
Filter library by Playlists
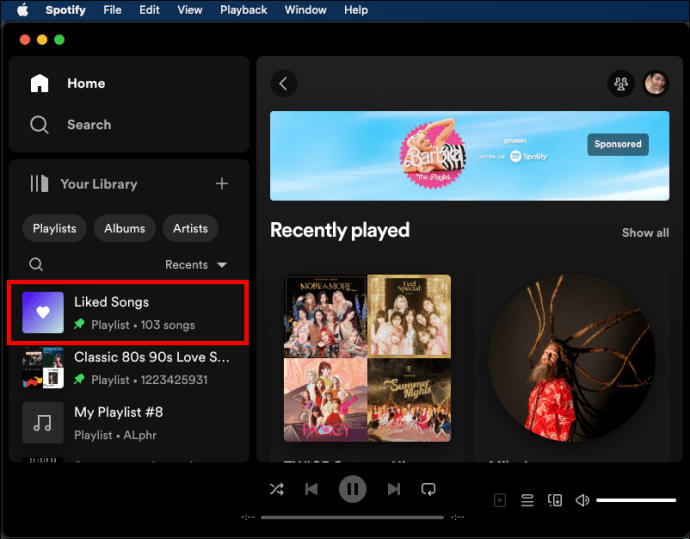(x=55, y=228)
